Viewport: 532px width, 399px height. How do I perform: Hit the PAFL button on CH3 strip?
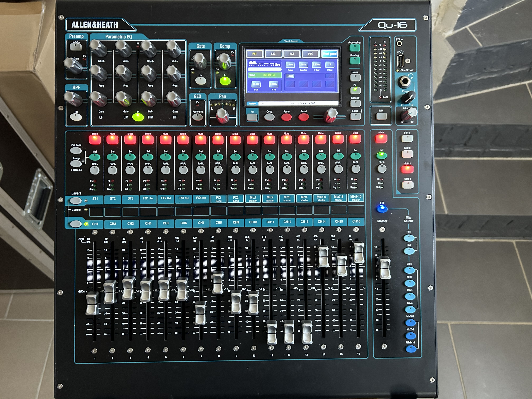click(130, 170)
